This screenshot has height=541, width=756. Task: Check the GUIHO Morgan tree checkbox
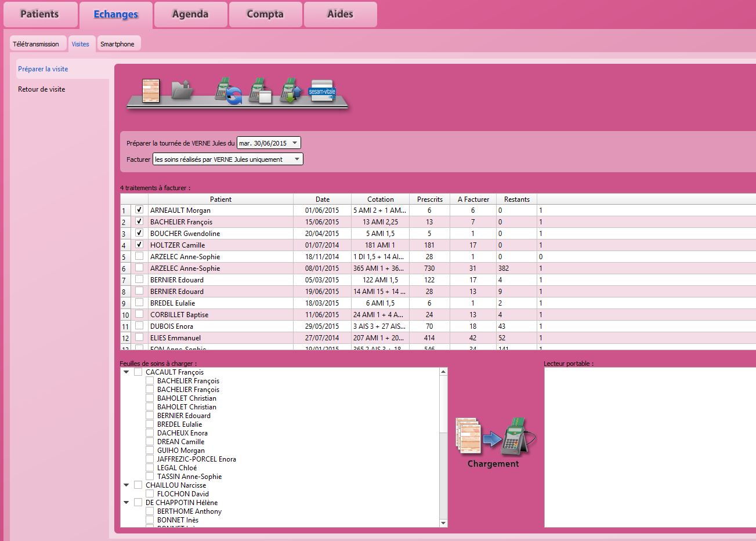click(150, 451)
